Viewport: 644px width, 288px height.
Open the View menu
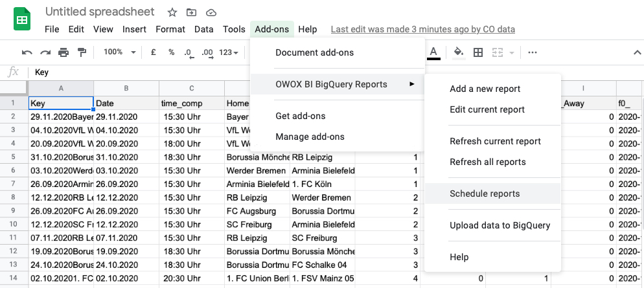click(x=103, y=29)
